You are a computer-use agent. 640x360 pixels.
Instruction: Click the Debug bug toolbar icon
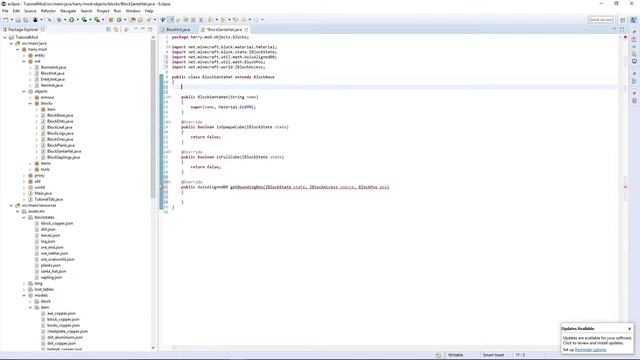[x=59, y=20]
